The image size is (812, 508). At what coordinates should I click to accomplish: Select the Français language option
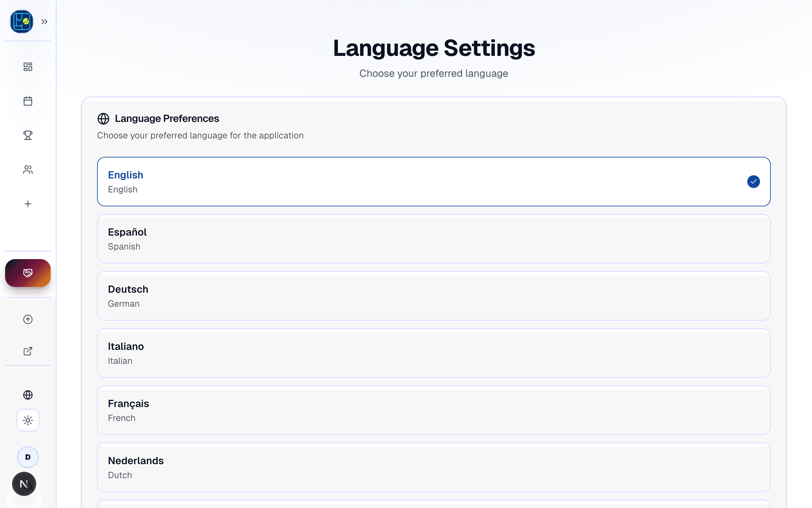434,410
